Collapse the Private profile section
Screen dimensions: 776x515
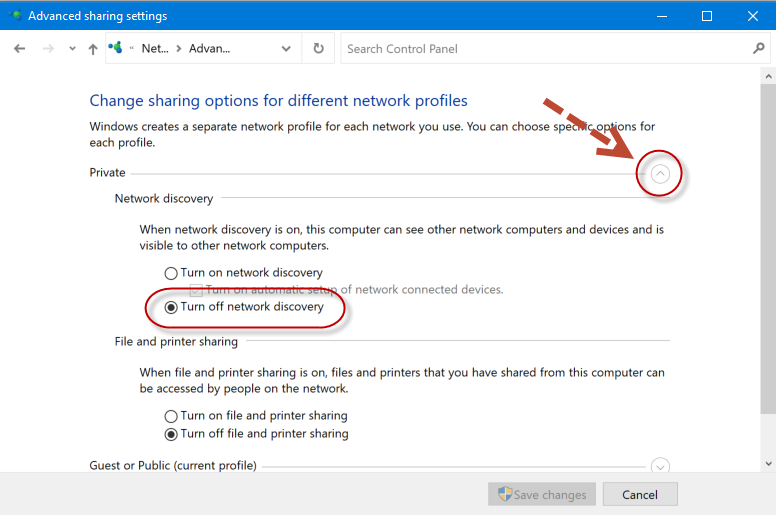point(659,174)
